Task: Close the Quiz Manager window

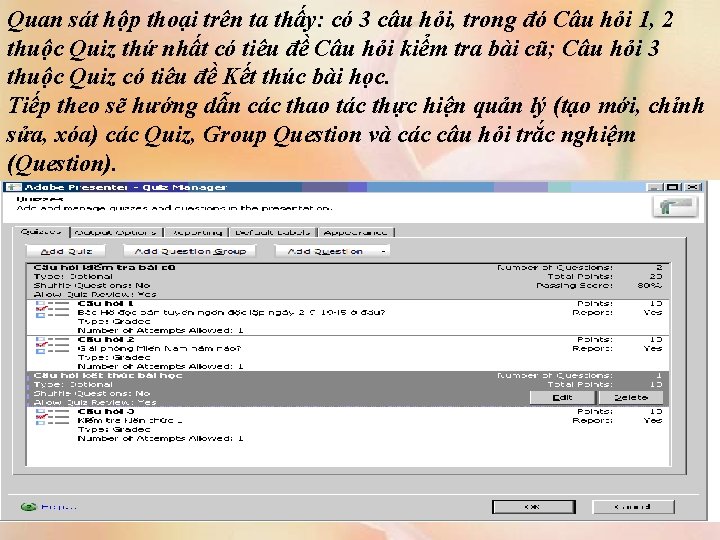Action: [x=692, y=187]
